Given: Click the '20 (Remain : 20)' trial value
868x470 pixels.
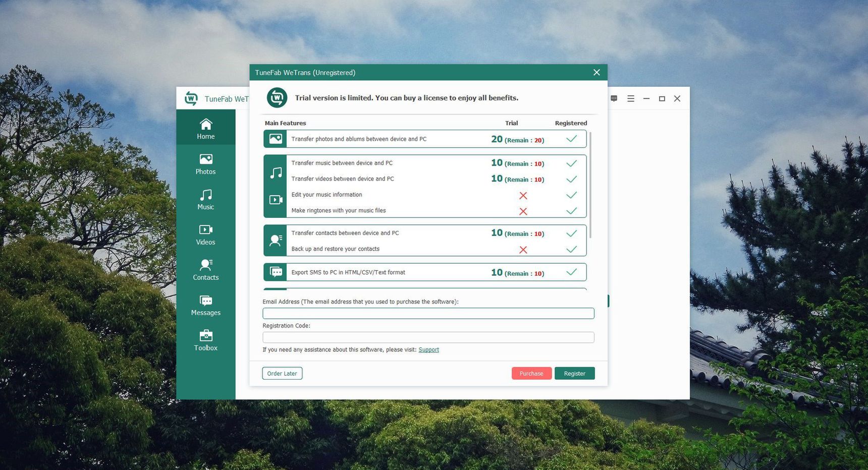Looking at the screenshot, I should (x=518, y=139).
